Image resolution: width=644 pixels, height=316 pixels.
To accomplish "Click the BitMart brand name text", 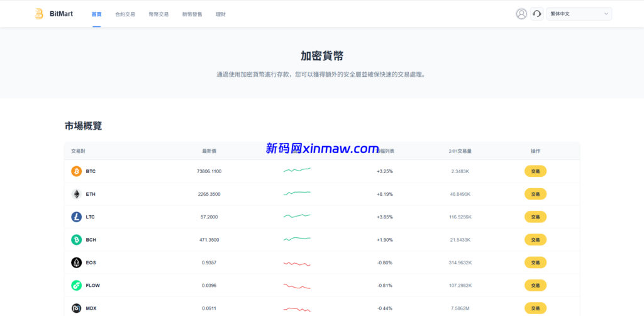I will click(61, 14).
